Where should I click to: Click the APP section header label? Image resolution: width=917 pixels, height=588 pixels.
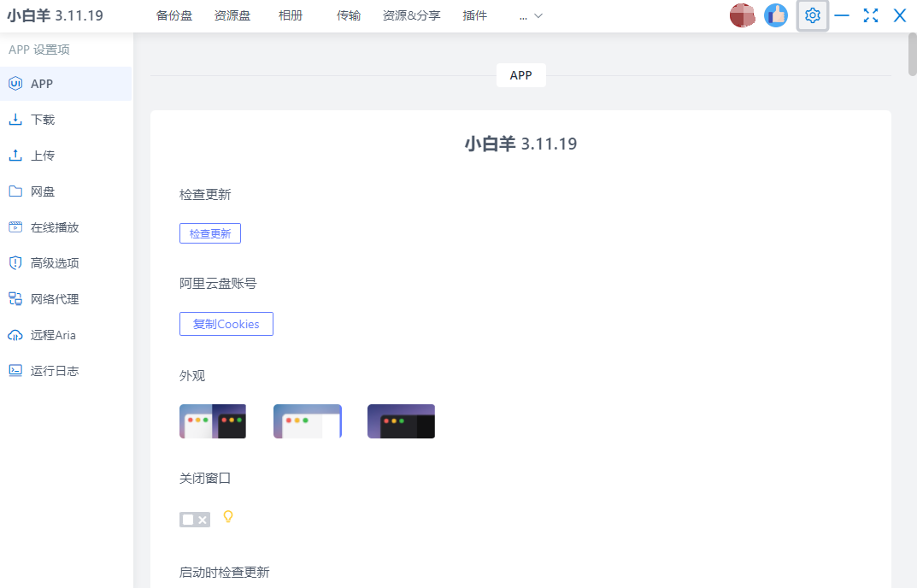click(x=521, y=75)
